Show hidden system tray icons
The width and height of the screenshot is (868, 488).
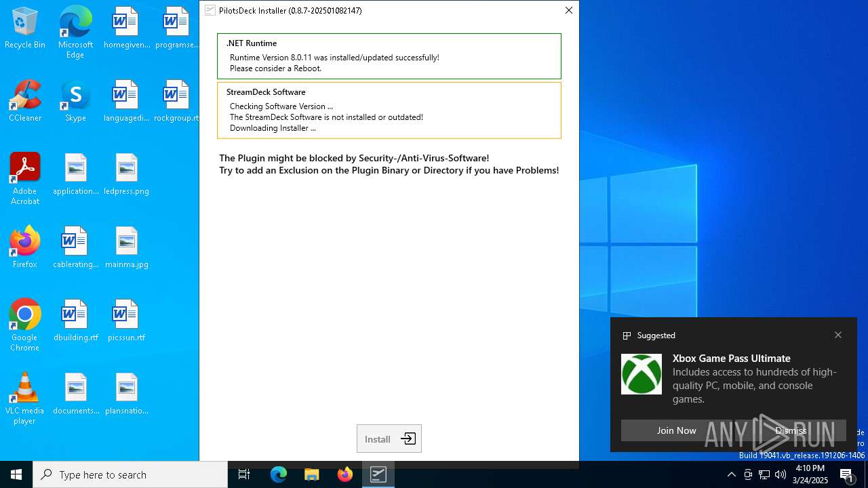(x=731, y=474)
